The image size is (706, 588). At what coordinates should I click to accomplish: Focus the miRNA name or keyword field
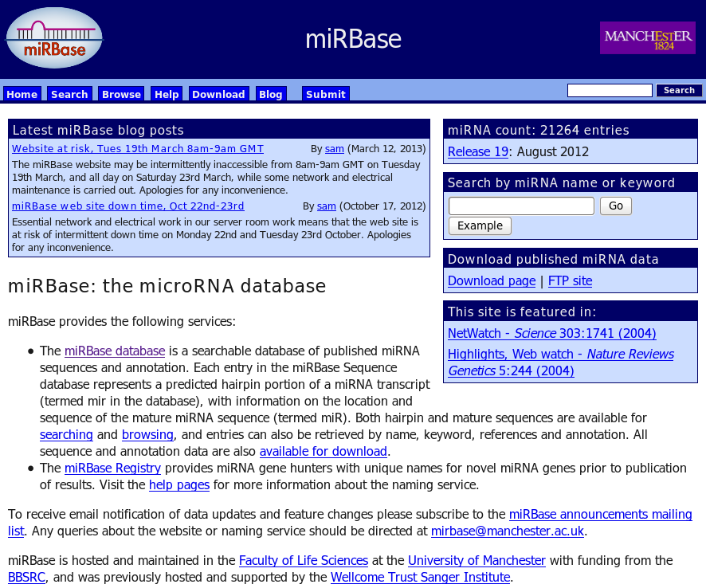coord(521,206)
